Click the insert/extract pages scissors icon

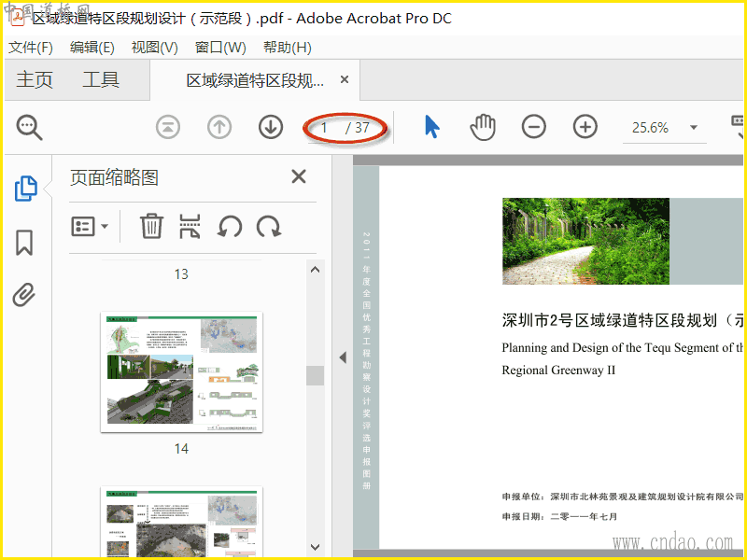pyautogui.click(x=190, y=226)
